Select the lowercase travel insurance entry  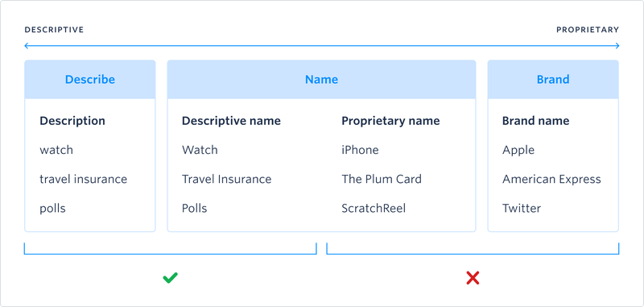pyautogui.click(x=84, y=179)
